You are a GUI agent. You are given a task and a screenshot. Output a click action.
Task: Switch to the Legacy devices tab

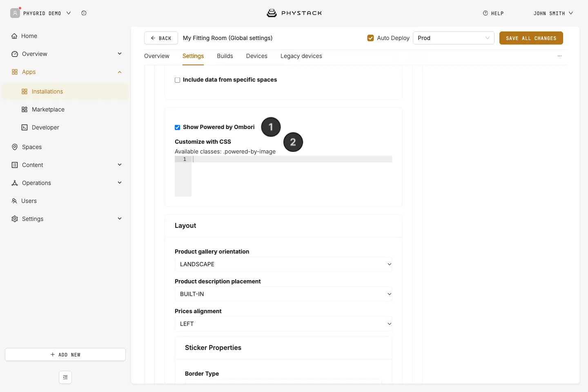point(301,56)
